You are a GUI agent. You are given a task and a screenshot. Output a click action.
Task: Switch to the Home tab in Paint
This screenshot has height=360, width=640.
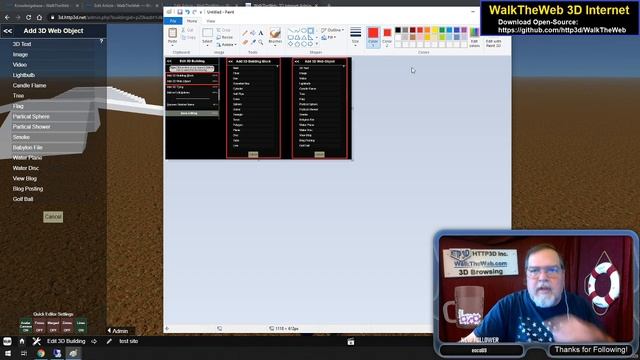coord(191,21)
